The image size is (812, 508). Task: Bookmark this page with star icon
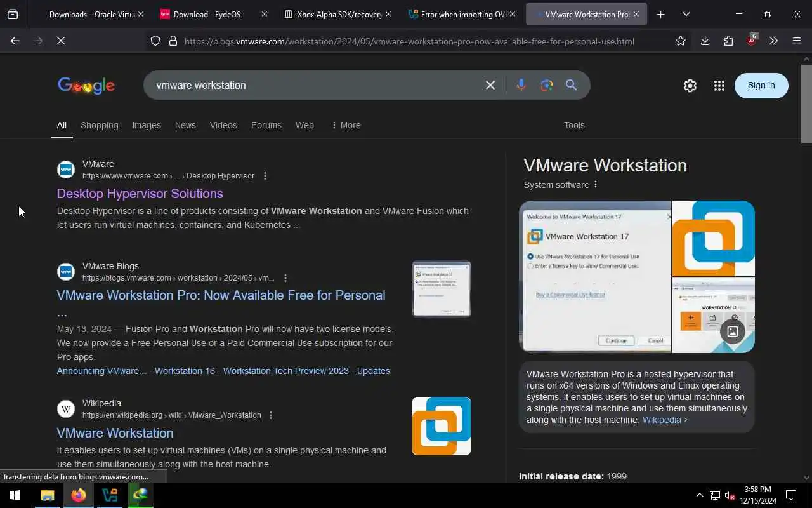[x=681, y=41]
